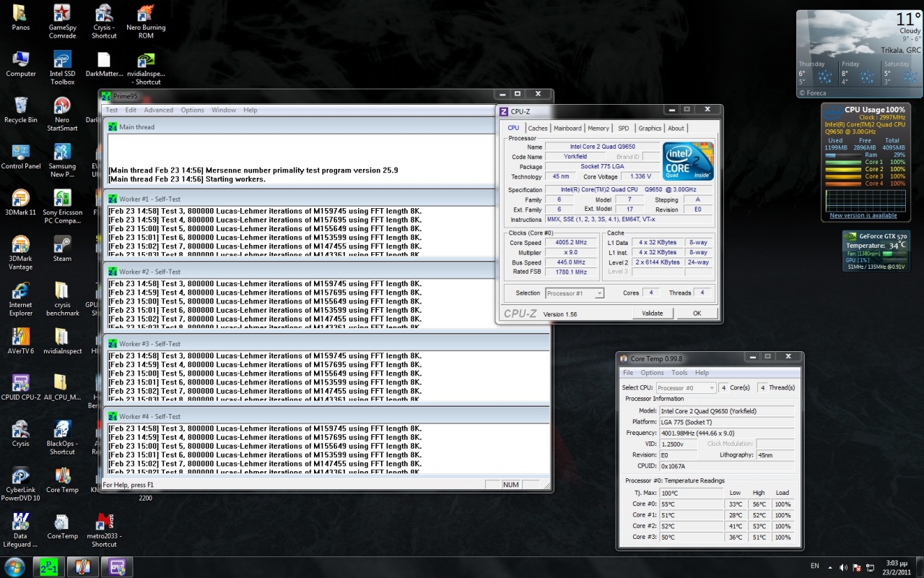The image size is (924, 578).
Task: Open Core Temp Select CPU dropdown
Action: coord(686,388)
